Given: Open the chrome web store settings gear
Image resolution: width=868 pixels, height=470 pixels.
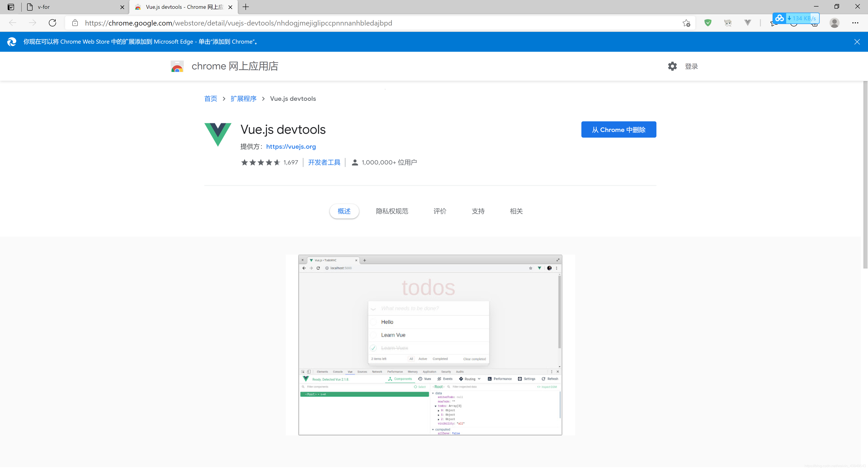Looking at the screenshot, I should [672, 66].
